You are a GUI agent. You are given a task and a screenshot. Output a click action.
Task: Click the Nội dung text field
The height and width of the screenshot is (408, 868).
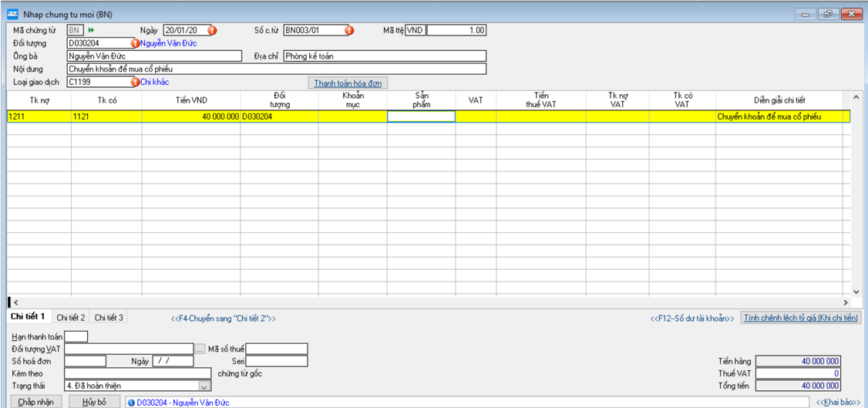[276, 69]
